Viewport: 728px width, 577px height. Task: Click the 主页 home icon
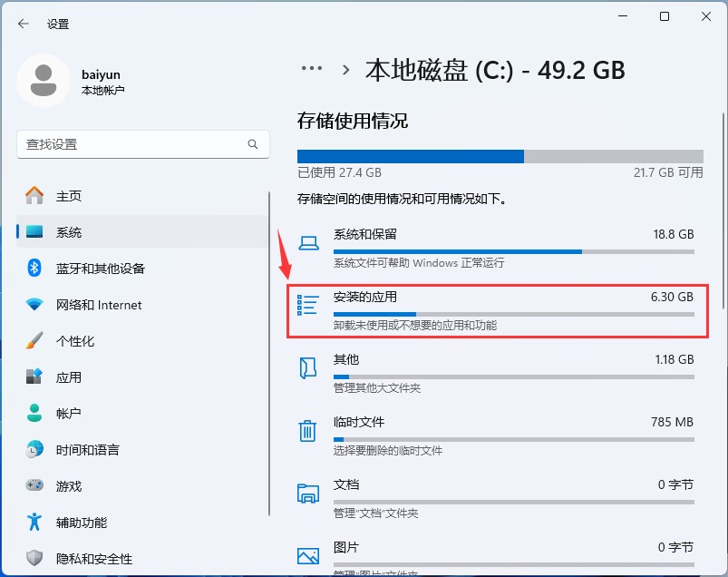point(34,196)
